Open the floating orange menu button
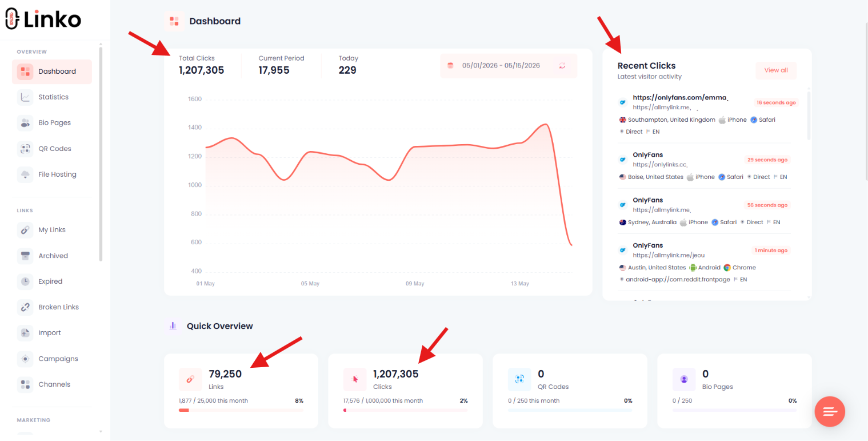Viewport: 868px width, 441px height. [x=830, y=411]
